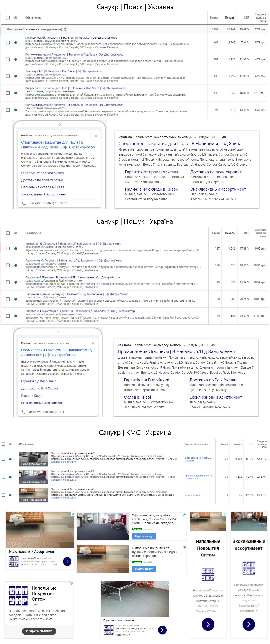Viewport: 270px width, 644px height.
Task: Click arrow button on Гарантия от изготовителя banner
Action: pos(162,630)
